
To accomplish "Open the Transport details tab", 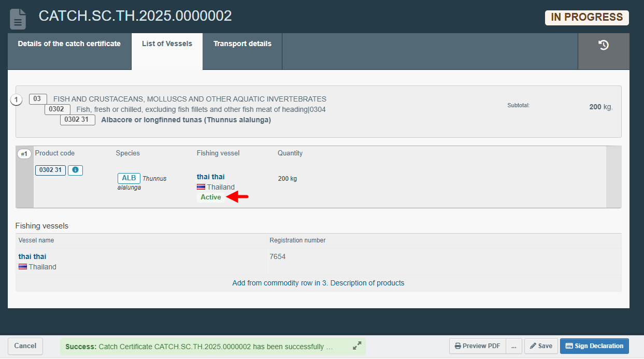I will click(242, 44).
